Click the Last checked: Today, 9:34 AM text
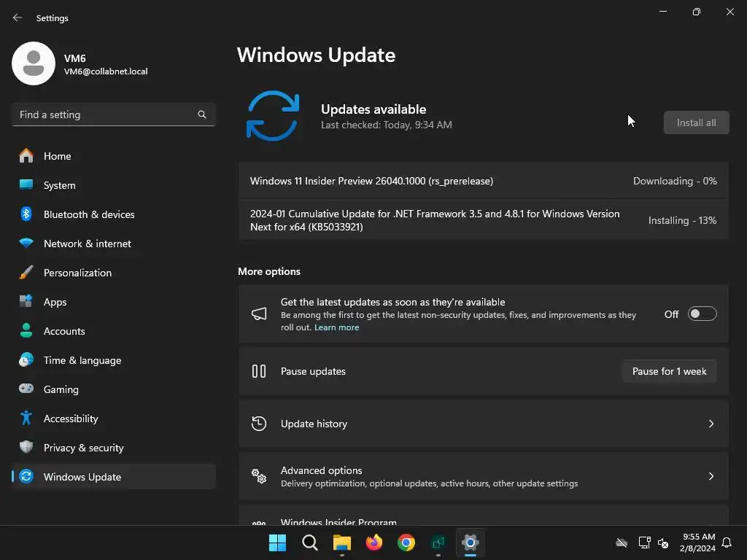 [x=387, y=125]
